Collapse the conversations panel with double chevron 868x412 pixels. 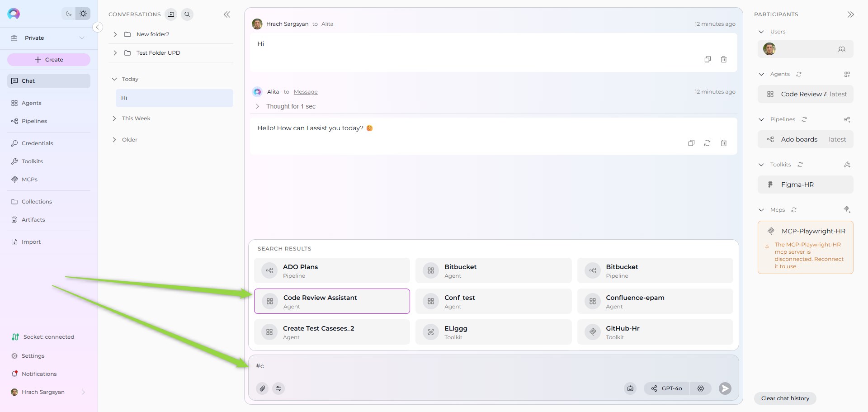[227, 14]
